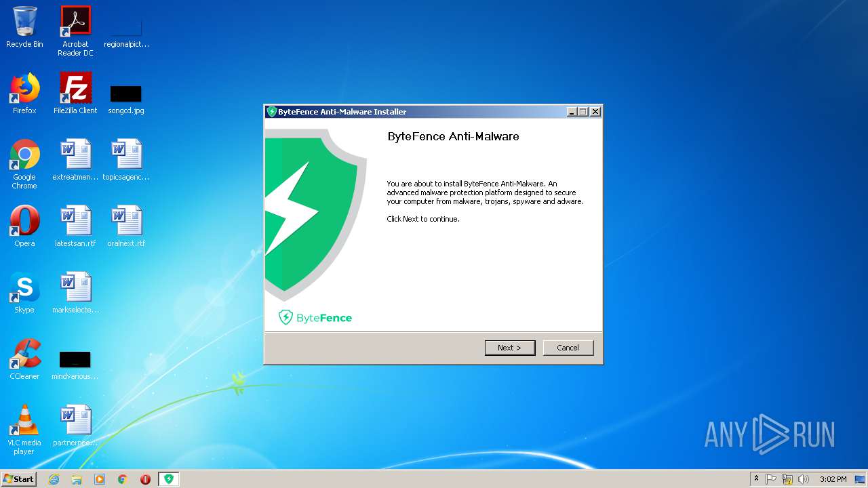Select latestsan.rtf document

[x=75, y=226]
